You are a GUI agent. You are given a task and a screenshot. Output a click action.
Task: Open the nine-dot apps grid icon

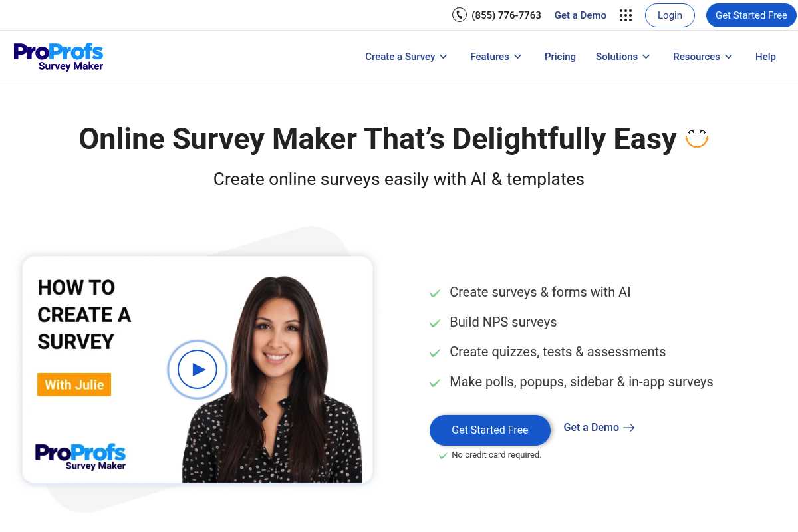(626, 15)
